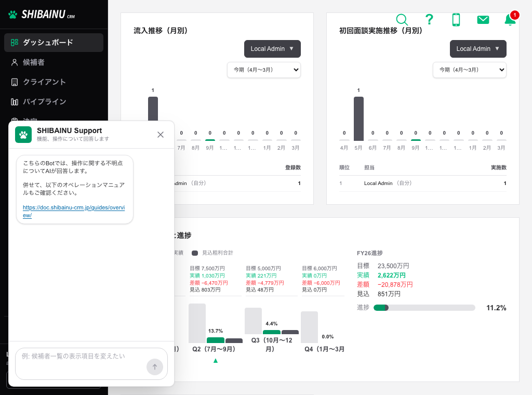Open Local Admin dropdown in 流入推移 card
532x395 pixels.
click(x=272, y=49)
